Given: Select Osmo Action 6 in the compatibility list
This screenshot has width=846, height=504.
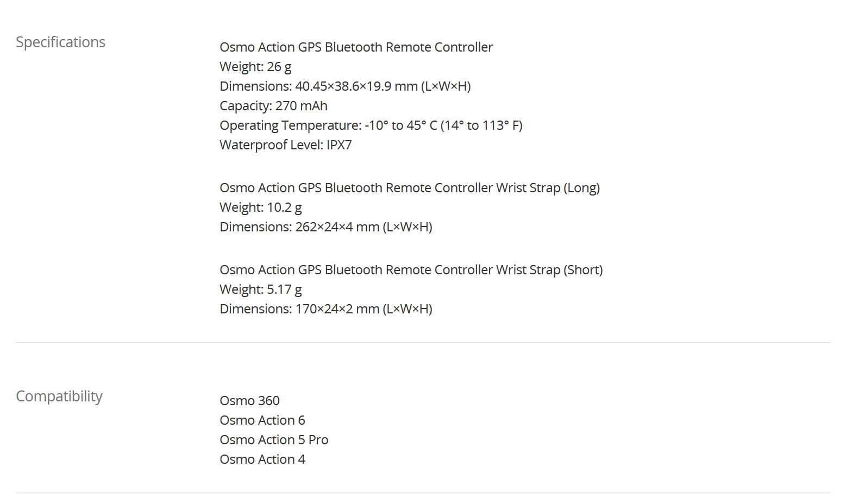Looking at the screenshot, I should [262, 420].
